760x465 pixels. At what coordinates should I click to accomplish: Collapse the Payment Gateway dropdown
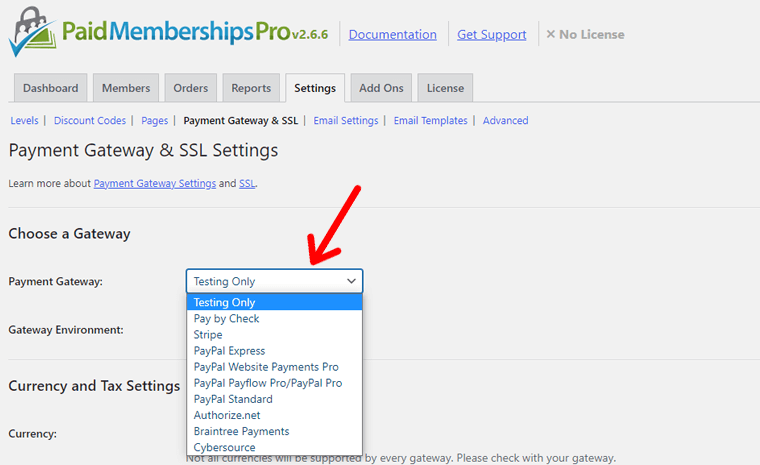pos(274,281)
